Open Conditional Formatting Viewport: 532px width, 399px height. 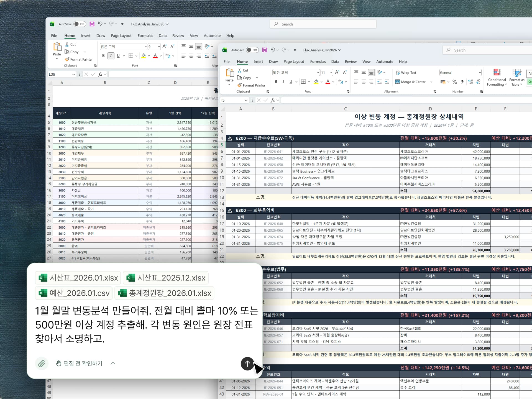click(x=497, y=78)
